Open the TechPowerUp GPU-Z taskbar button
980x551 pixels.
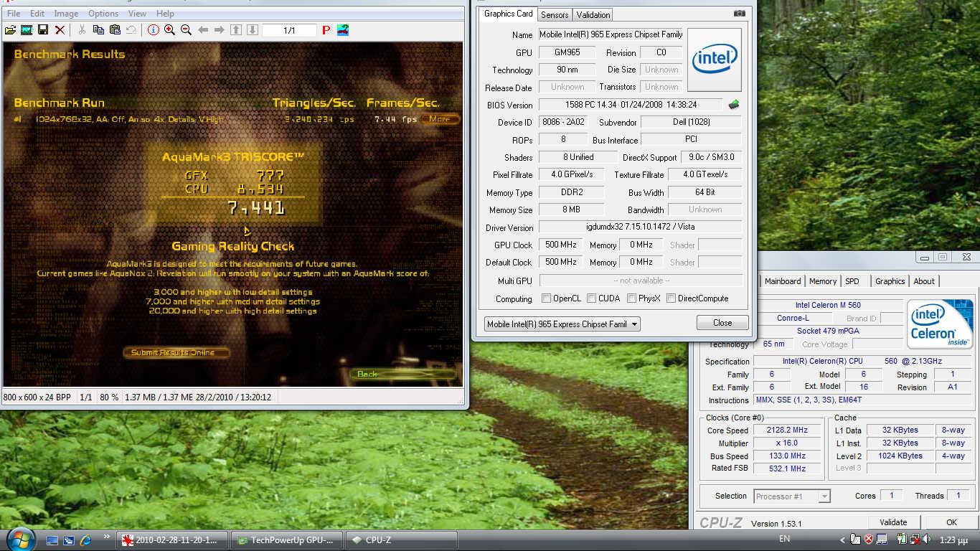287,540
